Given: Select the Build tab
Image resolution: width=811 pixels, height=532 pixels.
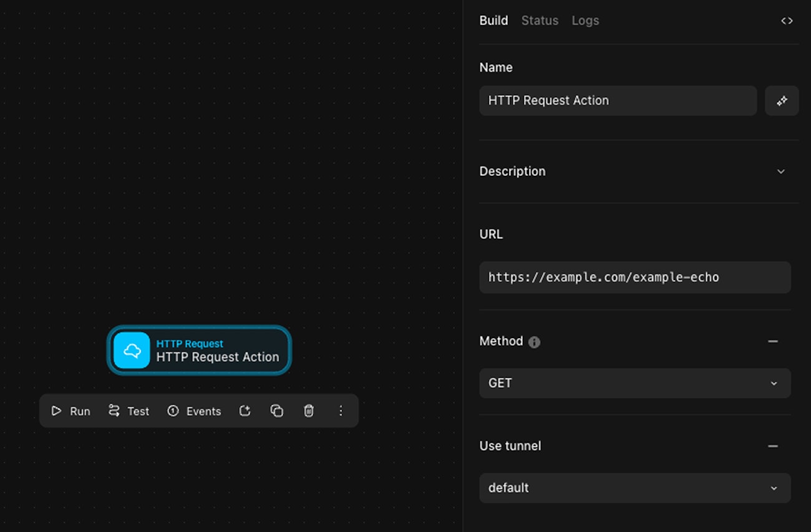Looking at the screenshot, I should (493, 21).
